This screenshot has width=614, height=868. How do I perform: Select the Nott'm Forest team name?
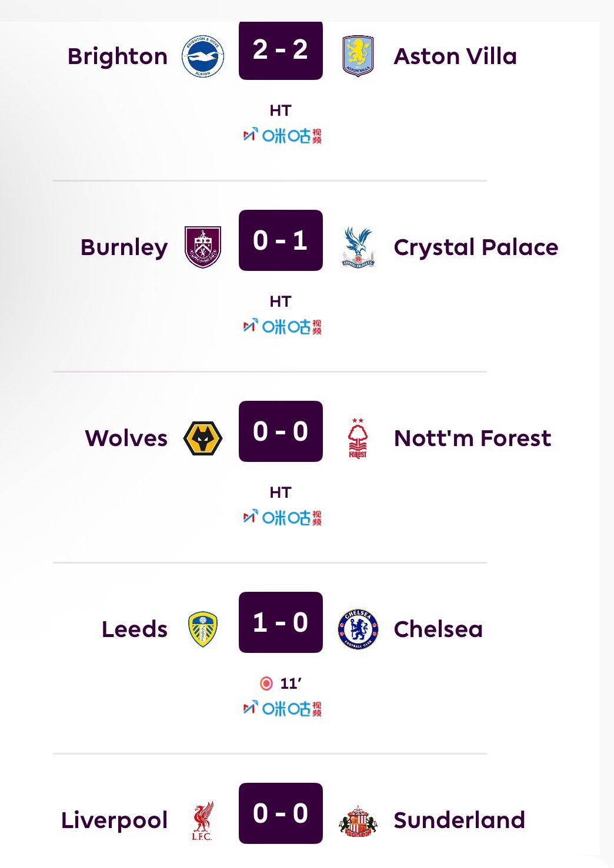472,438
